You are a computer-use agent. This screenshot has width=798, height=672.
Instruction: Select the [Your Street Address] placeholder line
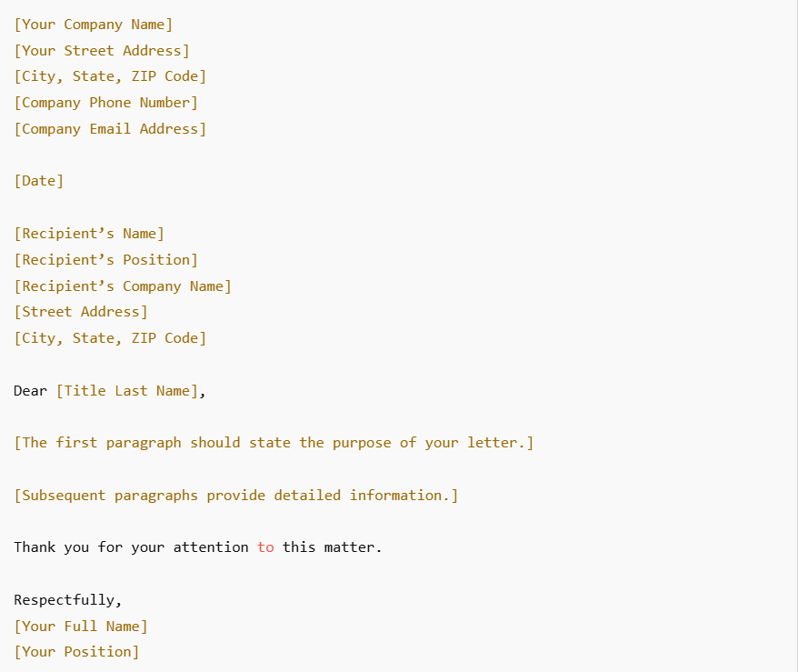click(102, 51)
